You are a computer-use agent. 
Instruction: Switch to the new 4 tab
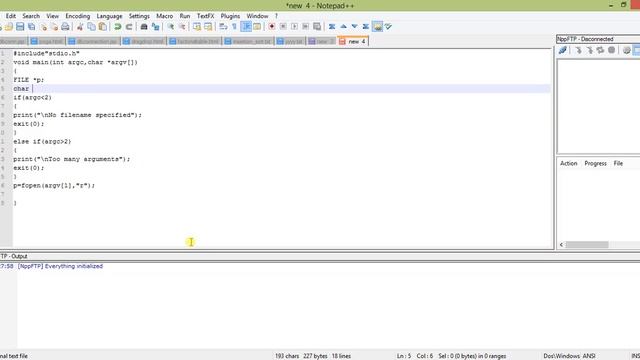coord(353,41)
